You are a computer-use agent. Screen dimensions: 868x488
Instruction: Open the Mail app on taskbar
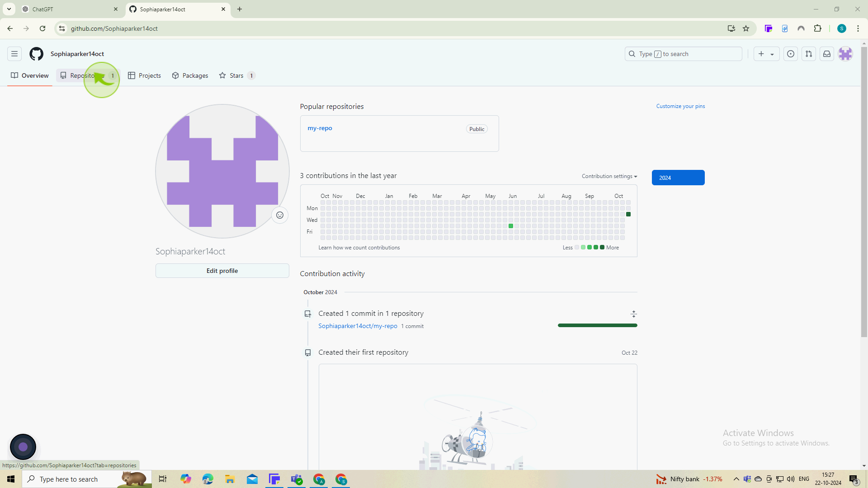click(252, 479)
